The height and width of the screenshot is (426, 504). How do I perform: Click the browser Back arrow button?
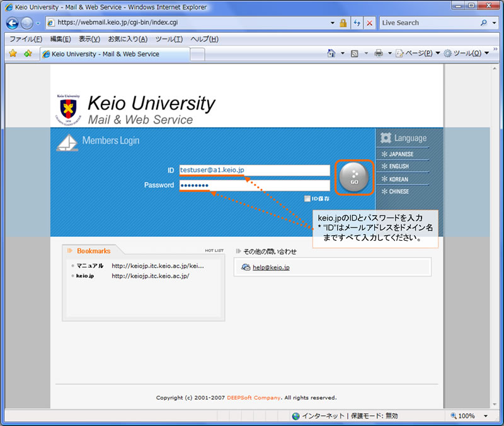coord(12,23)
